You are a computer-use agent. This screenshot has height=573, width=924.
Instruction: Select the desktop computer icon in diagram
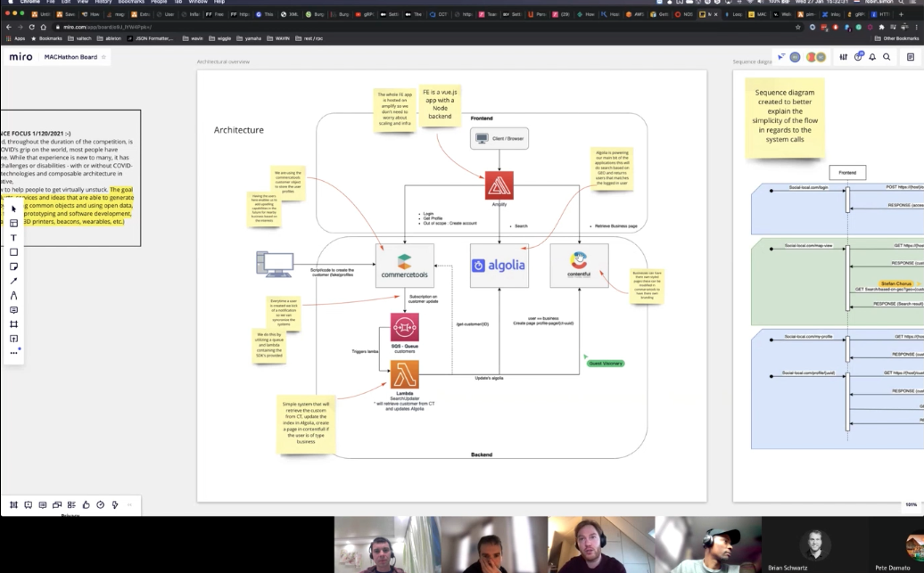coord(275,264)
